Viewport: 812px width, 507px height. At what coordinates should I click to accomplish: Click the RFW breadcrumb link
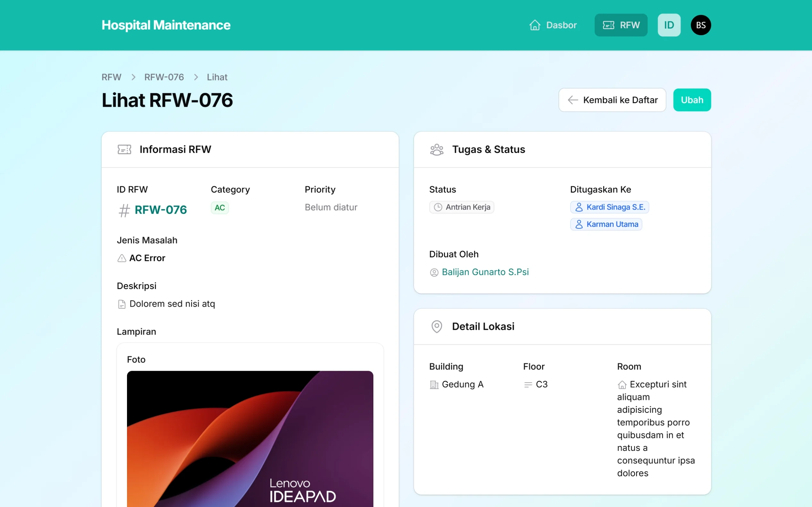(111, 77)
